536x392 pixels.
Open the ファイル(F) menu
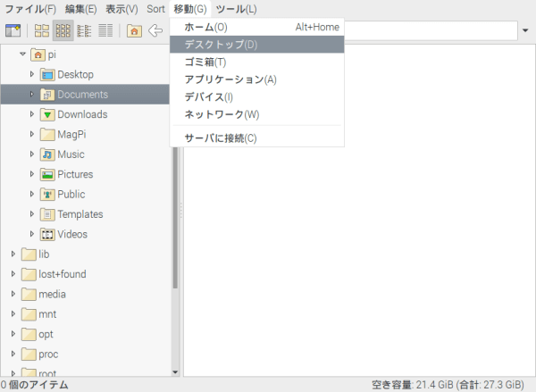point(30,9)
